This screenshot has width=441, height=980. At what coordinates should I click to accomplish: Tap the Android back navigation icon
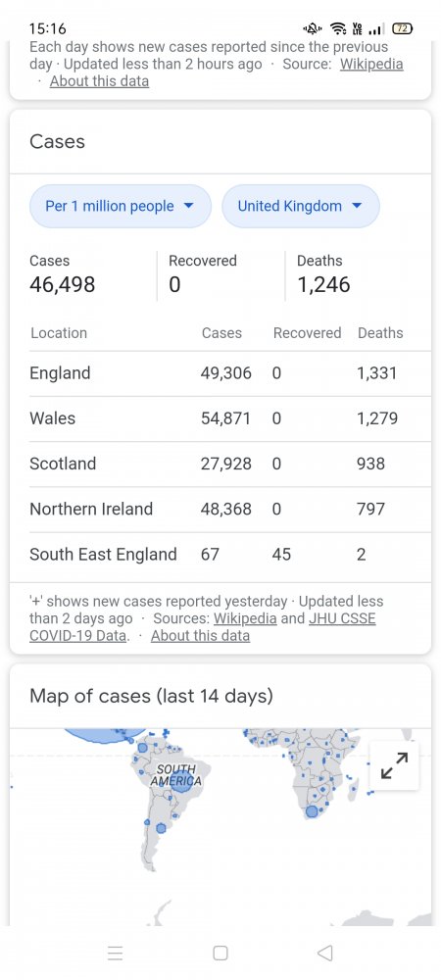coord(324,953)
